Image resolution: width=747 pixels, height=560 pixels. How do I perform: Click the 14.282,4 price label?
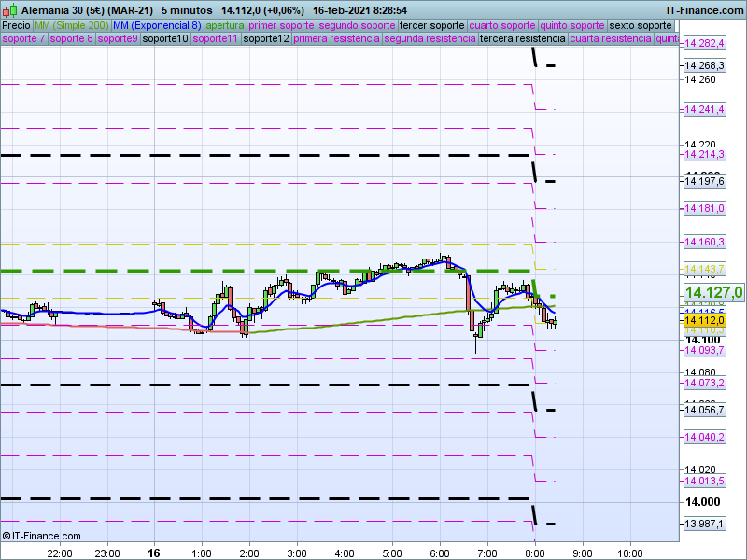704,43
